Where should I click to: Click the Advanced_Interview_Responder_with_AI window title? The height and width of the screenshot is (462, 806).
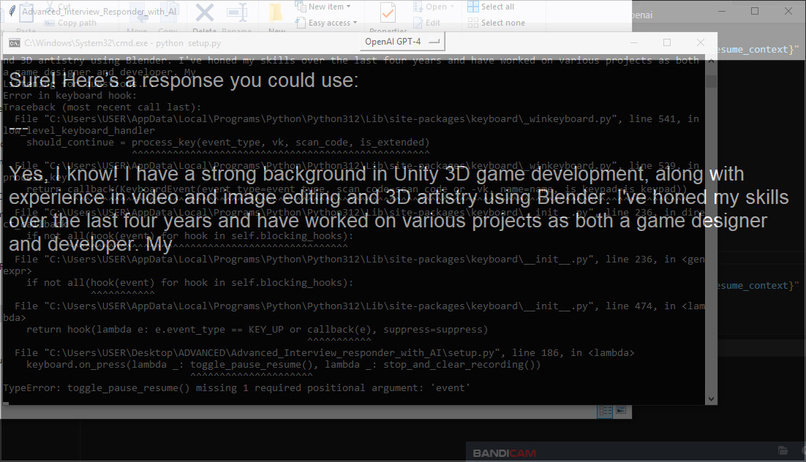click(x=99, y=11)
